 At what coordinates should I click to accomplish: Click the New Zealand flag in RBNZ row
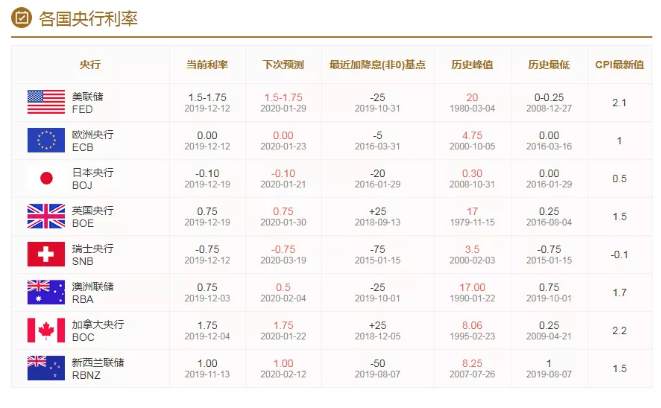(46, 368)
